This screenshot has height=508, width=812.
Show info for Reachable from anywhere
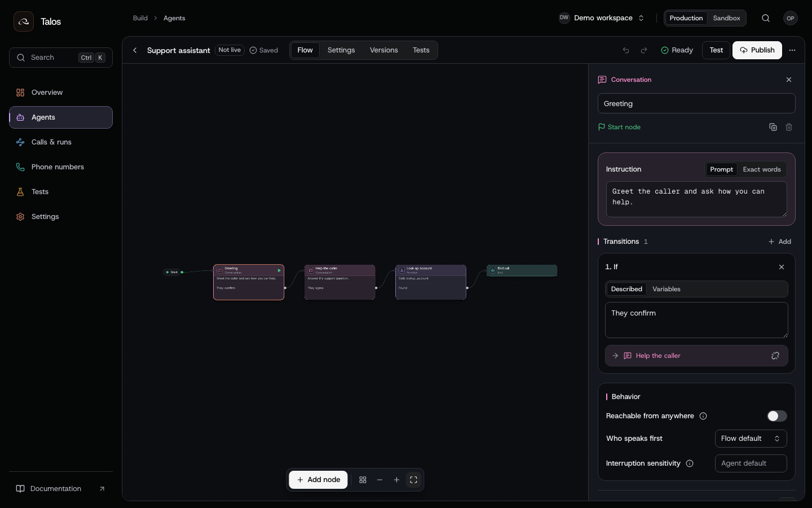[703, 416]
